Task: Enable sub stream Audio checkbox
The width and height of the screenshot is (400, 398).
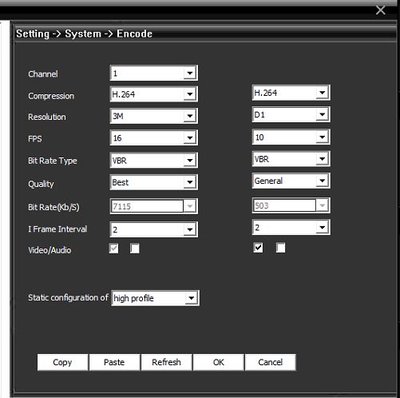Action: point(281,248)
